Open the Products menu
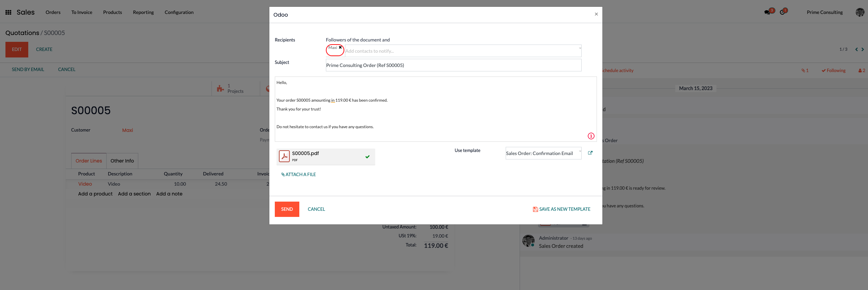Screen dimensions: 868x290 112,12
